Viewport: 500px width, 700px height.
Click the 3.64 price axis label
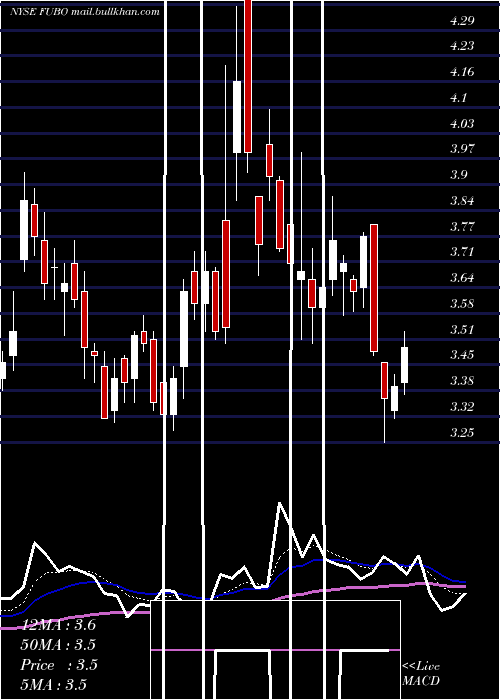(x=462, y=278)
